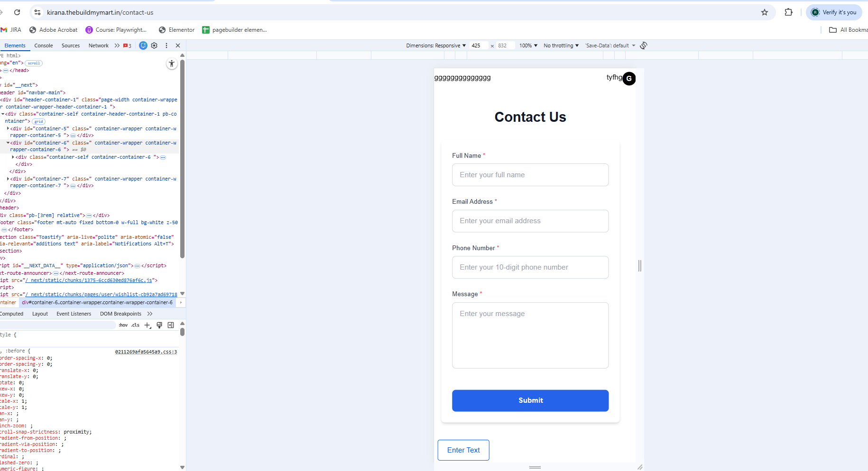Viewport: 868px width, 471px height.
Task: Toggle the .cls element classes panel
Action: (x=136, y=325)
